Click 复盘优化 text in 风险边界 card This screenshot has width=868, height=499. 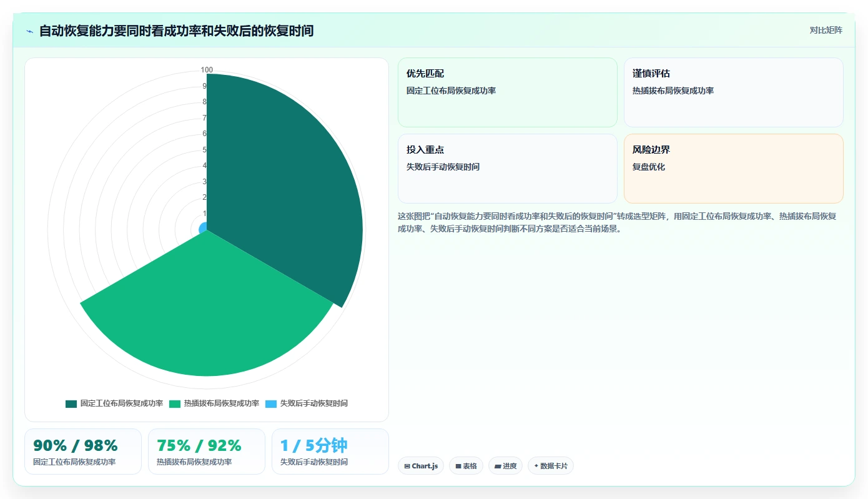tap(649, 167)
